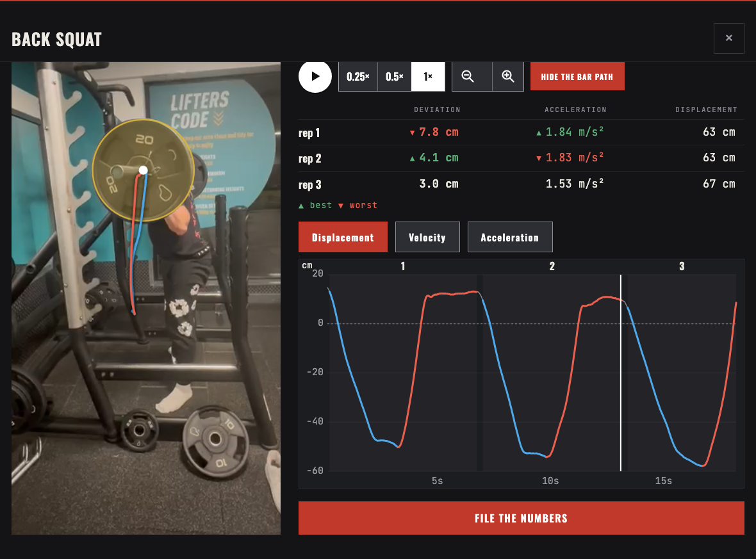Click the green best legend label
This screenshot has height=559, width=756.
click(315, 206)
